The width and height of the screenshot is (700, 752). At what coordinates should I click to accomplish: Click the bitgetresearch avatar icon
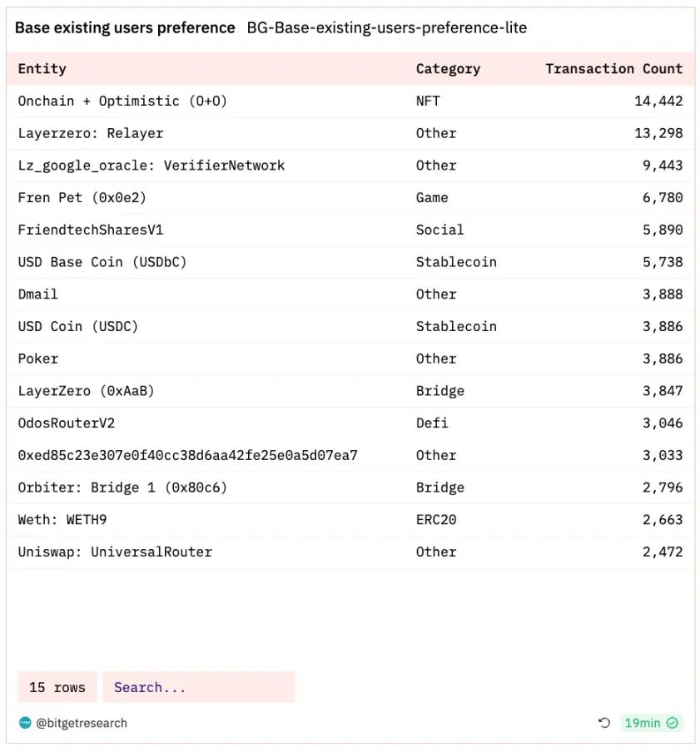[x=25, y=723]
